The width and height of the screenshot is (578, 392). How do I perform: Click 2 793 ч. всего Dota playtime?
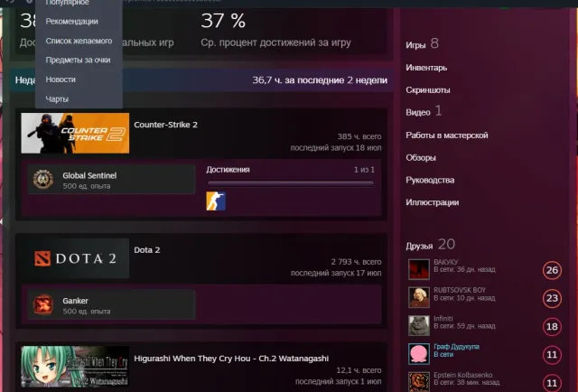pos(356,262)
